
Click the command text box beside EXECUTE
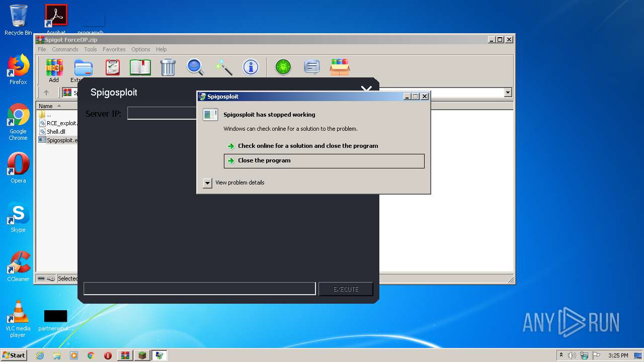[x=199, y=289]
